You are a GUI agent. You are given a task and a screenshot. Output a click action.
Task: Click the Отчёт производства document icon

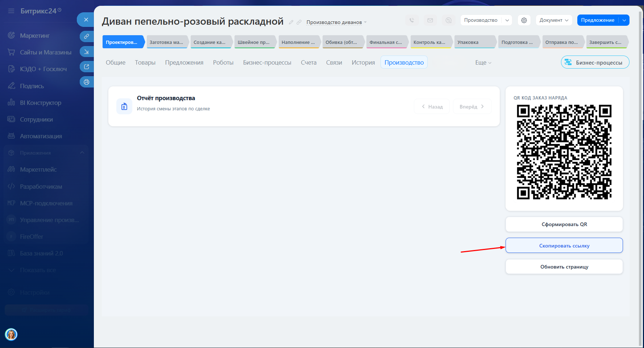[124, 106]
